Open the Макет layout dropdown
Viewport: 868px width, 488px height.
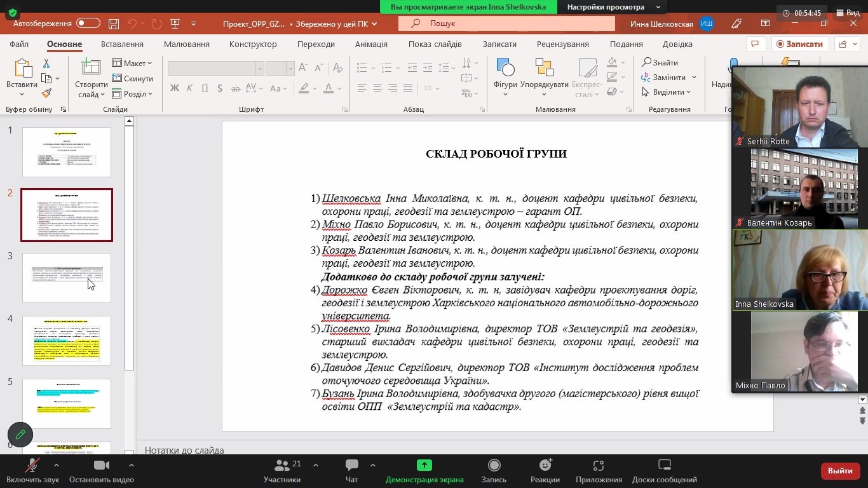point(132,63)
